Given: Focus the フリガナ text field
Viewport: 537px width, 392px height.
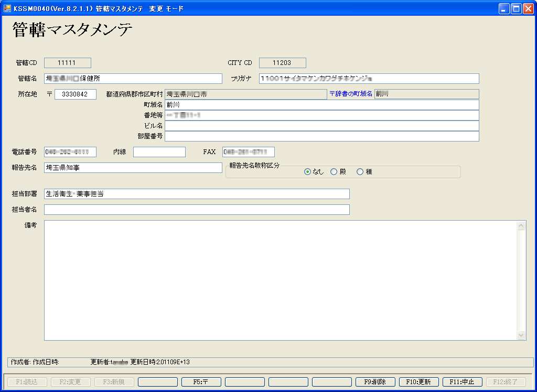Looking at the screenshot, I should [x=369, y=79].
